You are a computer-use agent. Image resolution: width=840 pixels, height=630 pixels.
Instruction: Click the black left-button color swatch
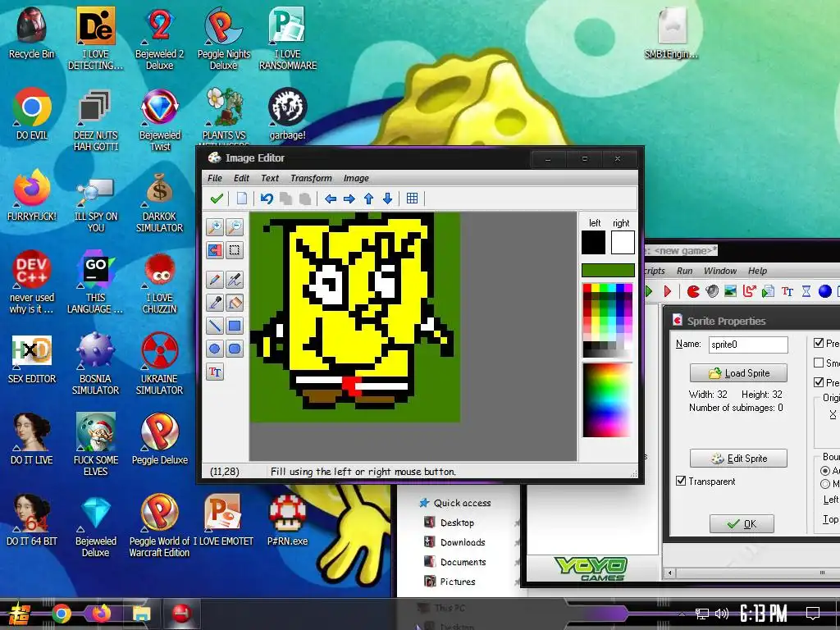click(x=594, y=242)
